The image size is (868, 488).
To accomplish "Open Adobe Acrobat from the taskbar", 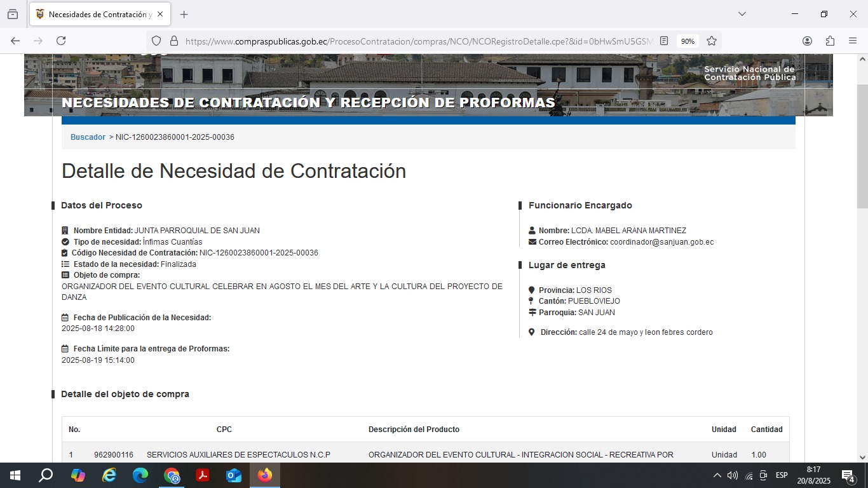I will pos(203,475).
